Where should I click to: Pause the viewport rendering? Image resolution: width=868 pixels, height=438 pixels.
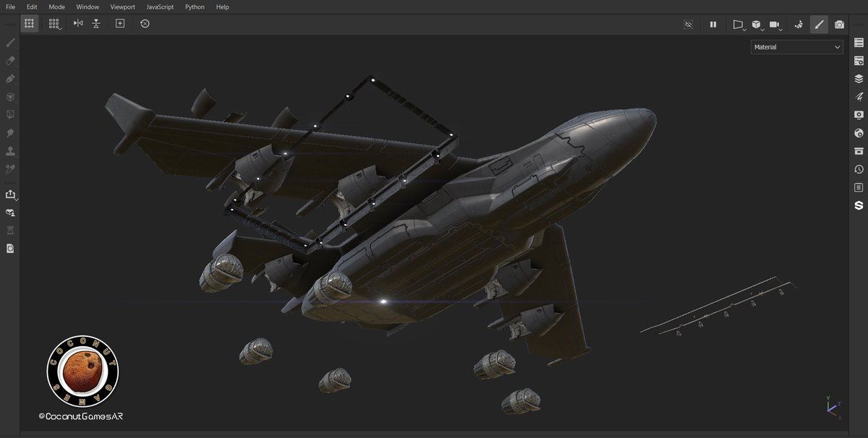(x=713, y=25)
